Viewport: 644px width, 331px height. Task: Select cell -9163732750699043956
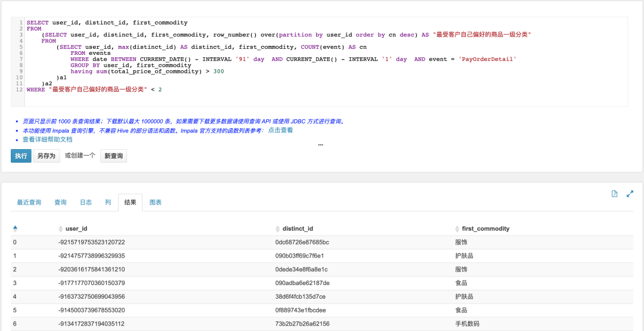coord(92,296)
